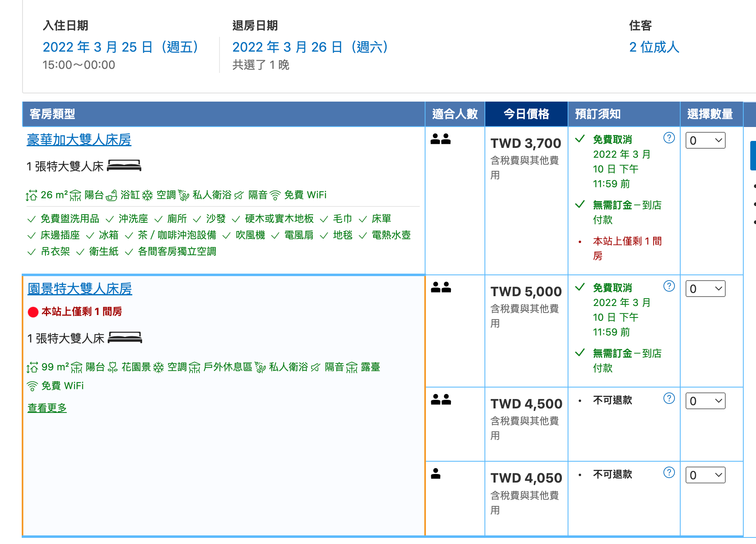
Task: Open quantity dropdown for TWD 3,700 room
Action: 705,141
